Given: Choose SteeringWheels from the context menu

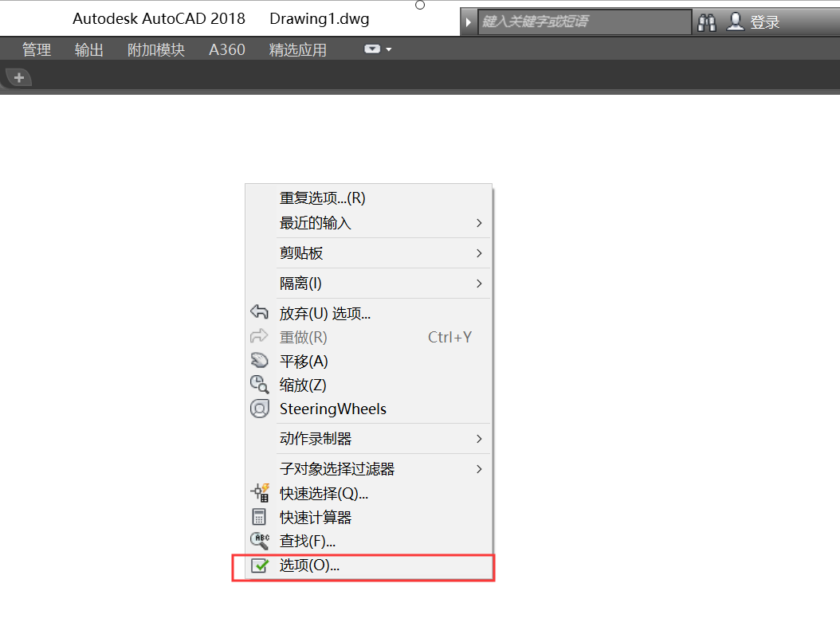Looking at the screenshot, I should point(368,409).
